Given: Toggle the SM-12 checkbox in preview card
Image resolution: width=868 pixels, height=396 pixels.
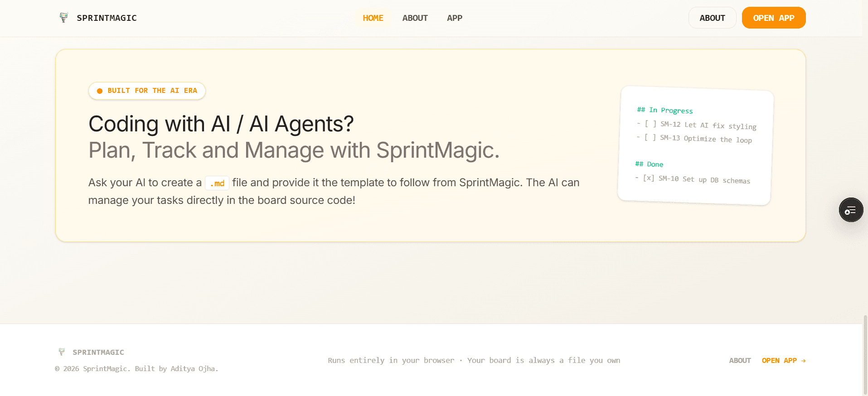Looking at the screenshot, I should (650, 124).
